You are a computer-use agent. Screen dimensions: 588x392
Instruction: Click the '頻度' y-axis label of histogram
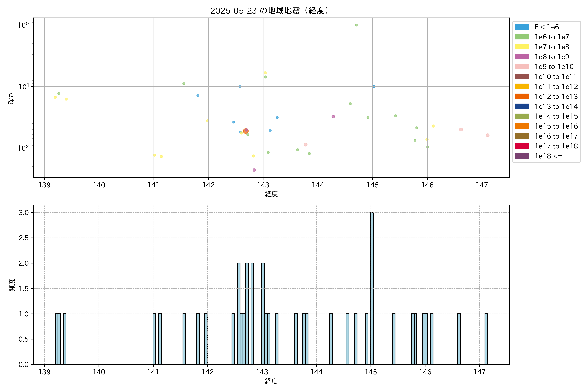click(12, 285)
